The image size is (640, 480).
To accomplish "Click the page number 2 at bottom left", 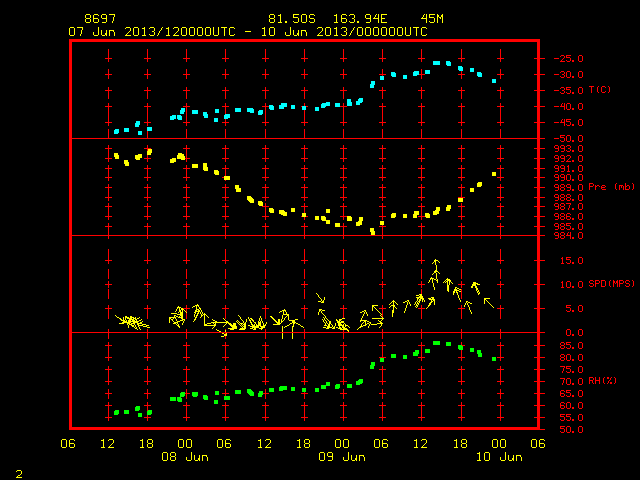I will click(x=19, y=474).
